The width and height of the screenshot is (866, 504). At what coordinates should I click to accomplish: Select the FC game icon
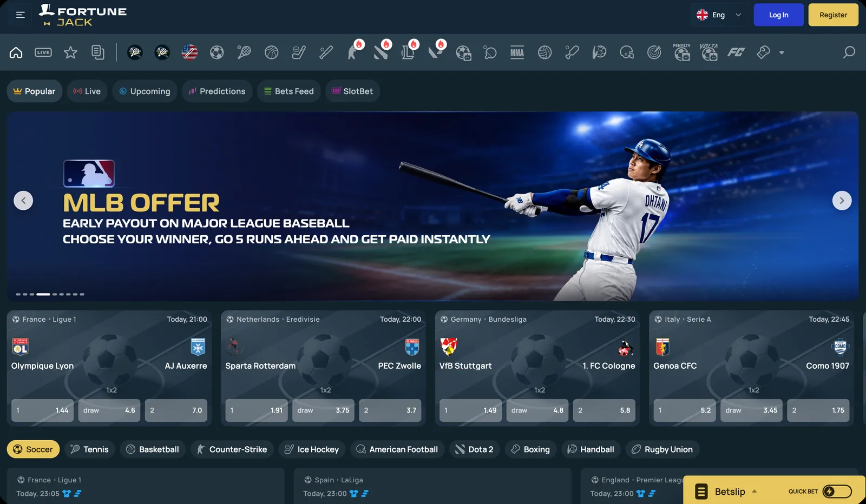(x=736, y=52)
